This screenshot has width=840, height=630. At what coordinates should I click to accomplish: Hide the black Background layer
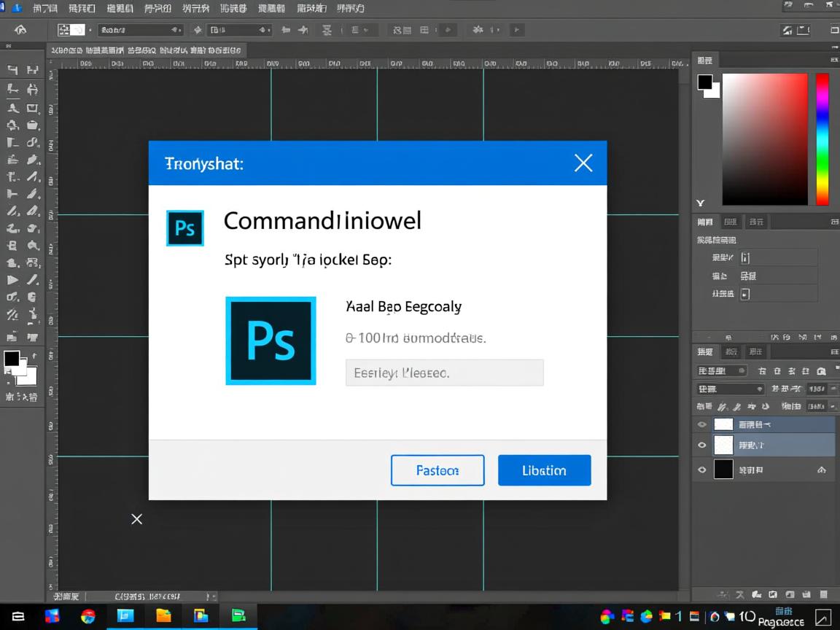701,469
